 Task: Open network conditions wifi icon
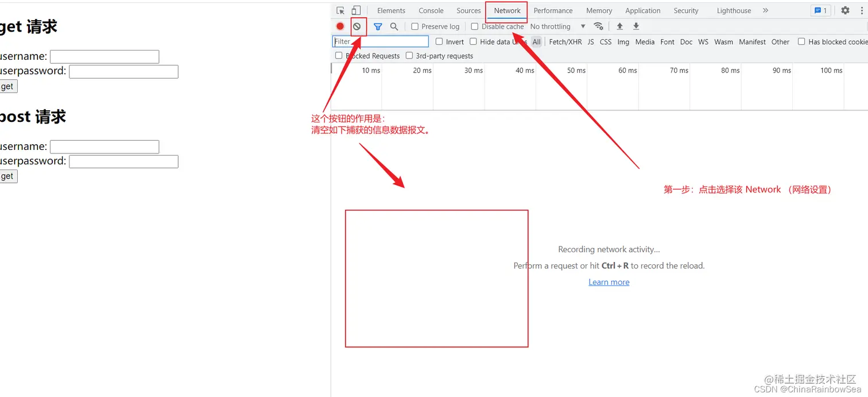(598, 26)
